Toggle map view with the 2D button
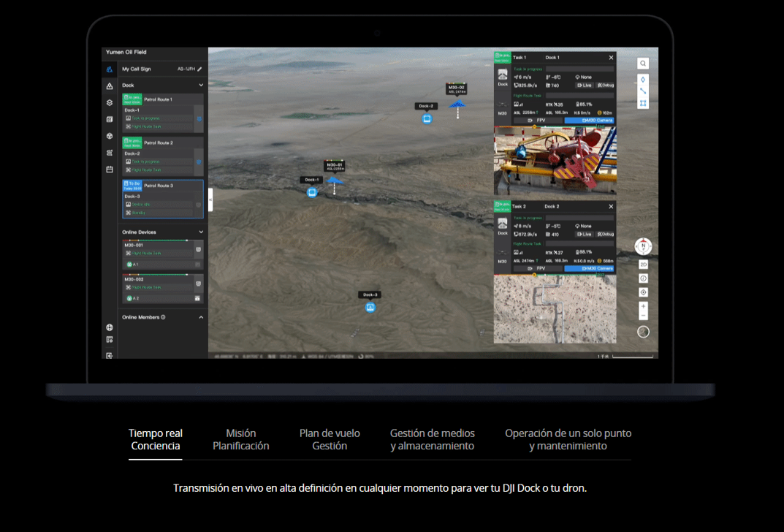The image size is (784, 532). point(643,265)
